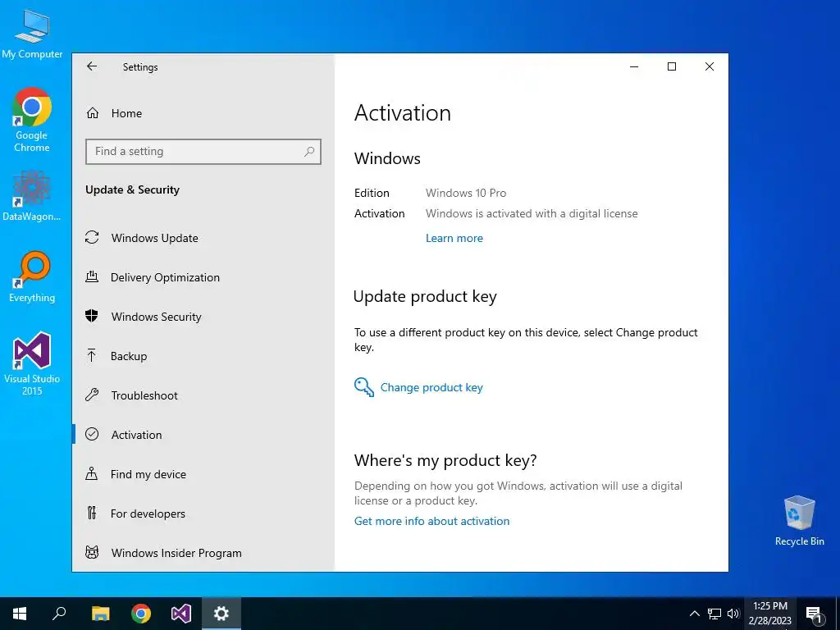
Task: Open File Explorer from taskbar
Action: click(x=100, y=614)
